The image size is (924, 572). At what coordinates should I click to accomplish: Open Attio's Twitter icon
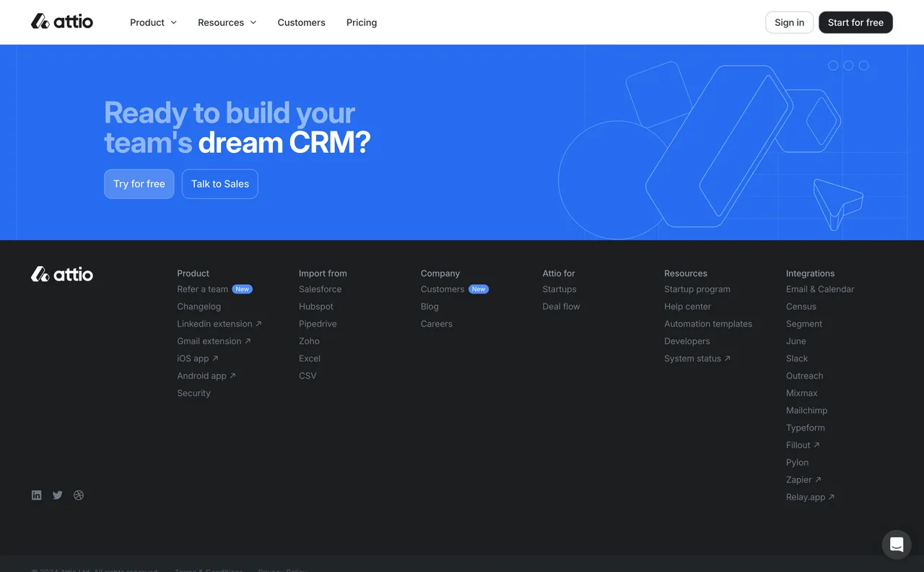(x=57, y=495)
